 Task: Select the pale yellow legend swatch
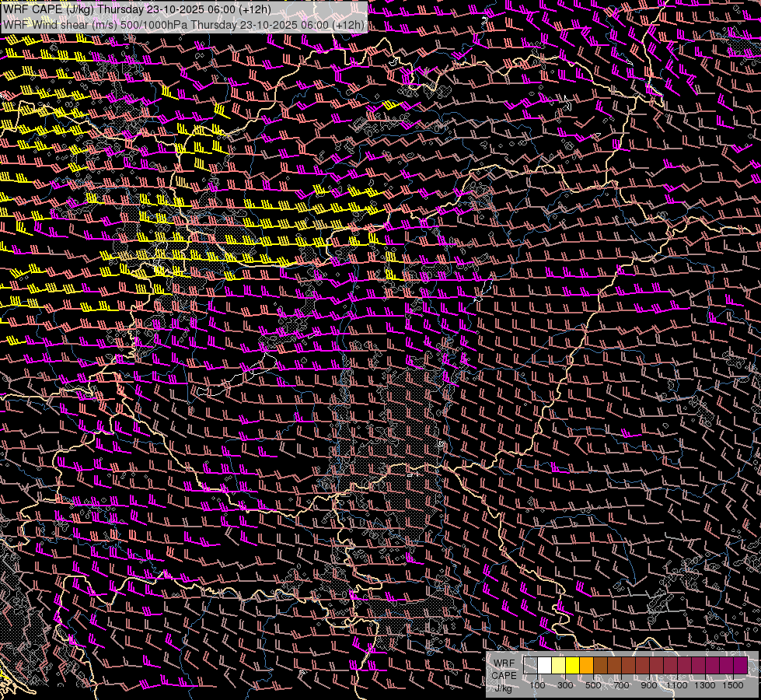[x=559, y=666]
